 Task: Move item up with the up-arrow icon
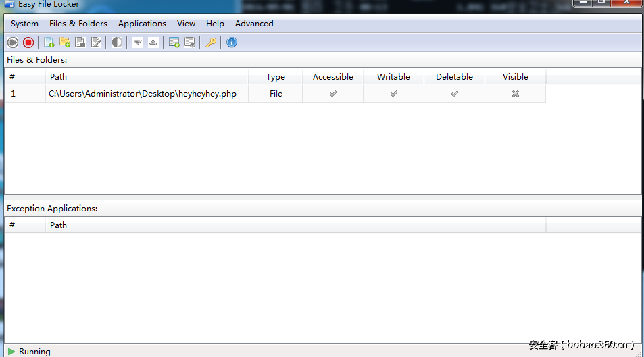tap(153, 43)
